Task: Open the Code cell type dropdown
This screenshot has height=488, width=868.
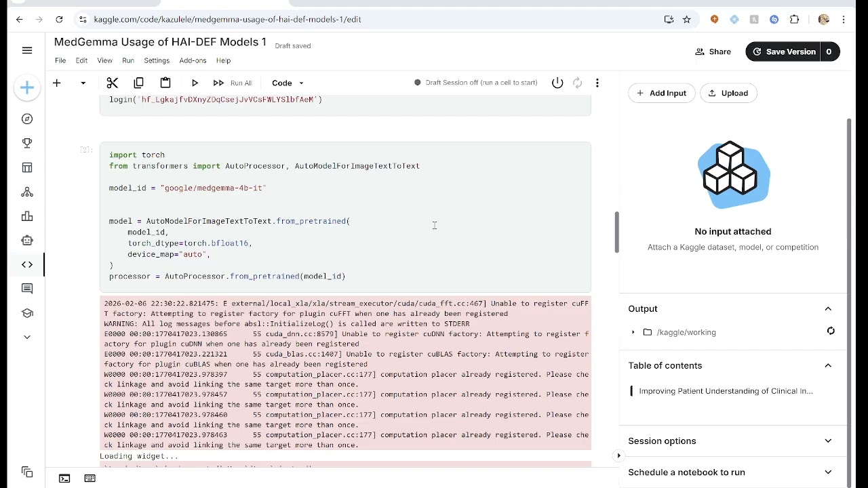Action: 288,83
